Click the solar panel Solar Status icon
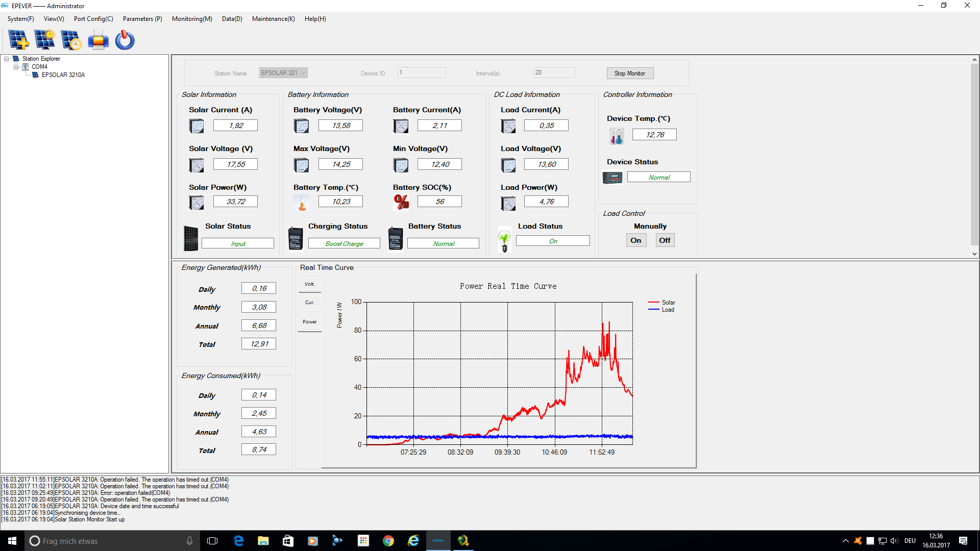The width and height of the screenshot is (980, 551). pyautogui.click(x=191, y=238)
